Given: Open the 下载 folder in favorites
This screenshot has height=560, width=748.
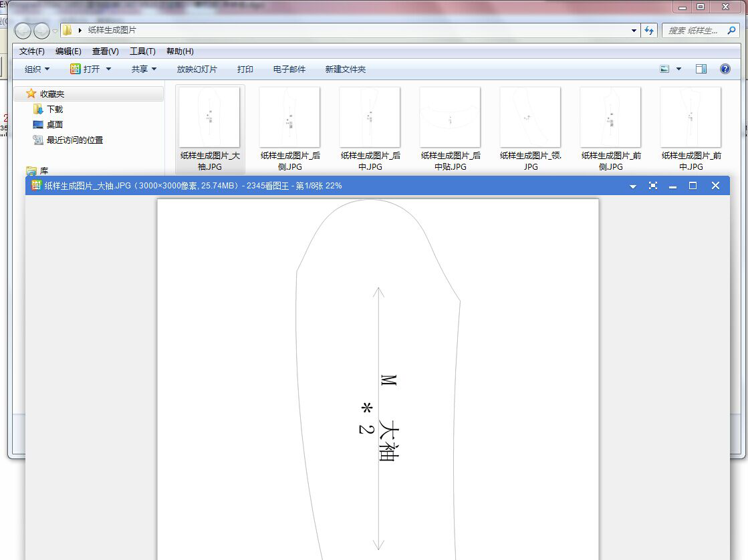Looking at the screenshot, I should pos(55,109).
